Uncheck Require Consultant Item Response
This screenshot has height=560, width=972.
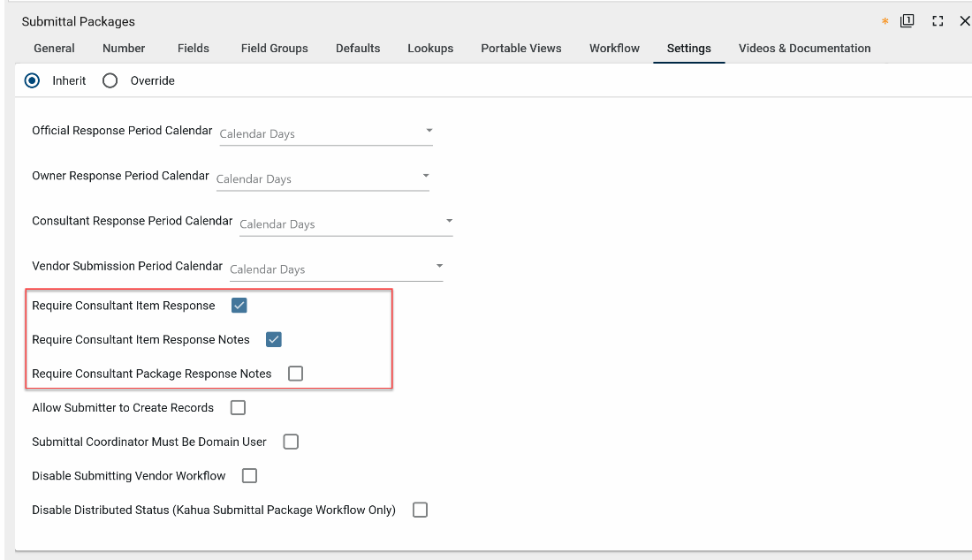coord(239,306)
